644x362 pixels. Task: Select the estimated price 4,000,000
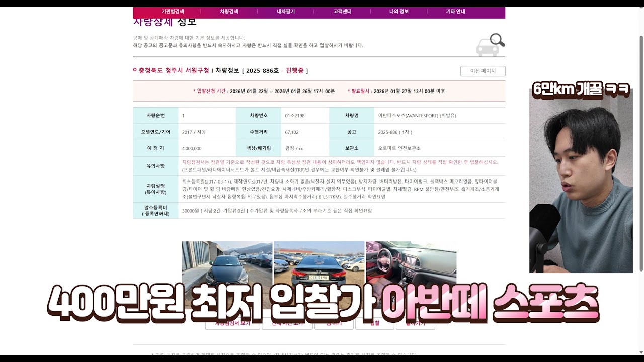coord(192,149)
